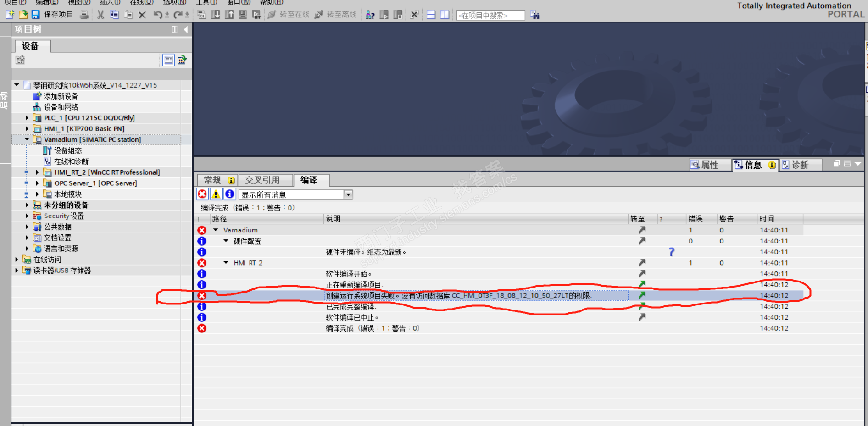Click the Copy toolbar icon
This screenshot has width=868, height=426.
point(114,15)
